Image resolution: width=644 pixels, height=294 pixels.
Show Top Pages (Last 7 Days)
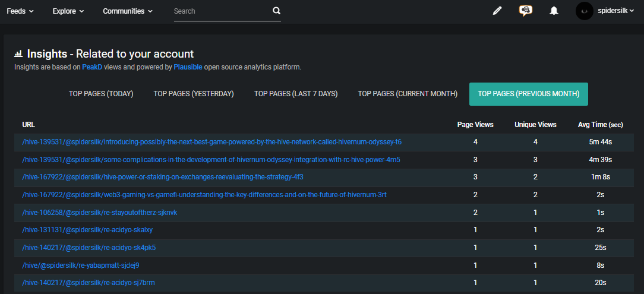coord(296,94)
